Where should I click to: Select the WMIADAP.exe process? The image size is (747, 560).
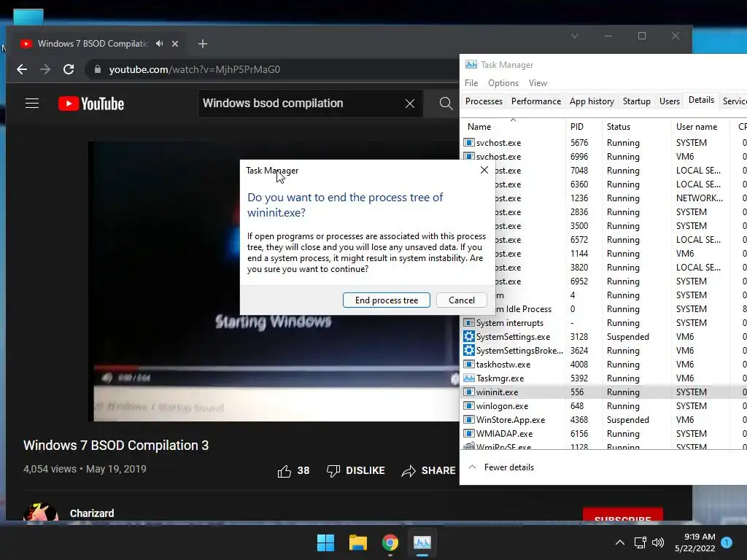click(604, 433)
